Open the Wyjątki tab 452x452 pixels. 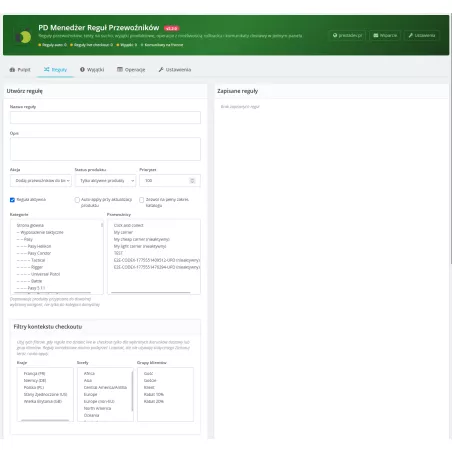tap(92, 70)
